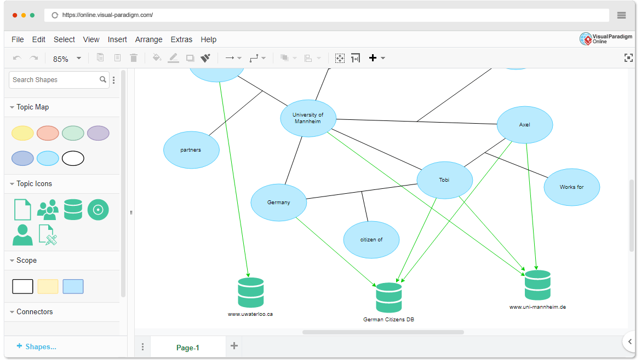
Task: Click the fill color bucket icon
Action: (157, 57)
